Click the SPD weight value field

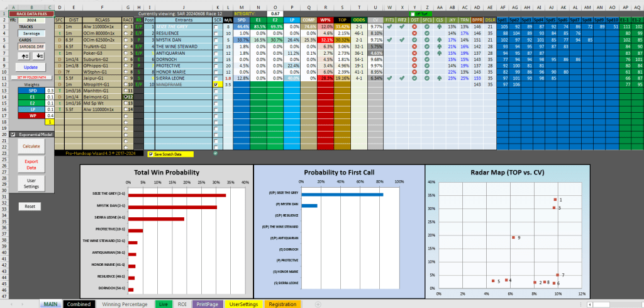click(50, 91)
